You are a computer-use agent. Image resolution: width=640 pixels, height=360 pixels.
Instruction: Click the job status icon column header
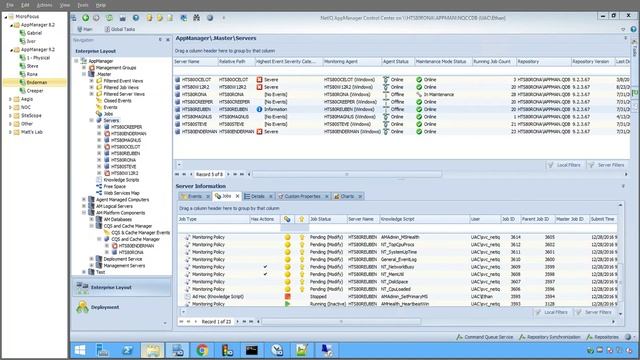287,219
